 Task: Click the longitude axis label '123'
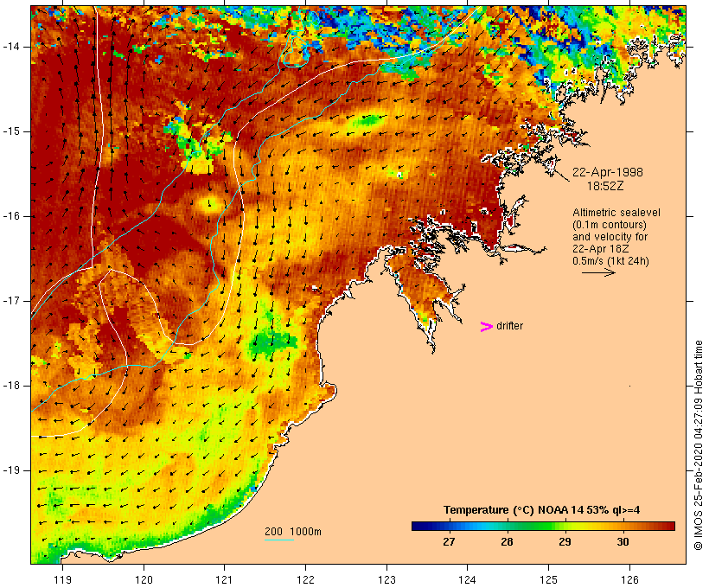tap(386, 579)
